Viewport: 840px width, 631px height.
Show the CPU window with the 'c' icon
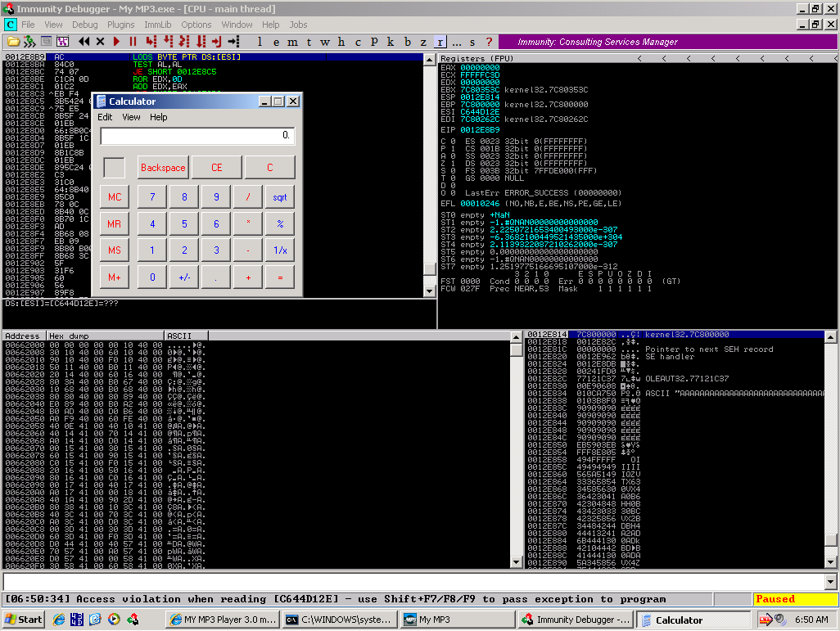point(358,42)
